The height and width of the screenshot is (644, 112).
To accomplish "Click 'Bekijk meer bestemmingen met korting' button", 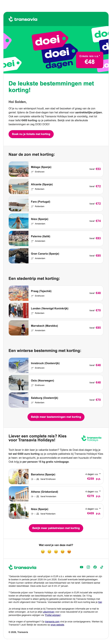I will click(x=56, y=417).
